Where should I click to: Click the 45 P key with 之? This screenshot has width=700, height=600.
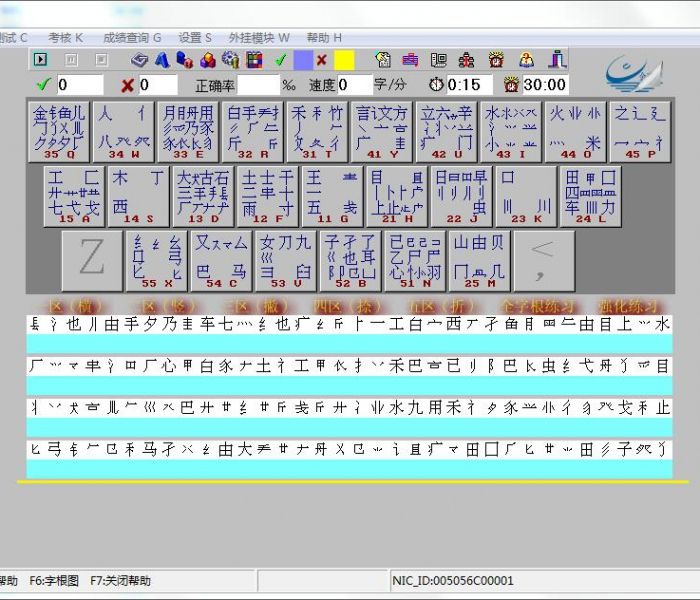[640, 131]
